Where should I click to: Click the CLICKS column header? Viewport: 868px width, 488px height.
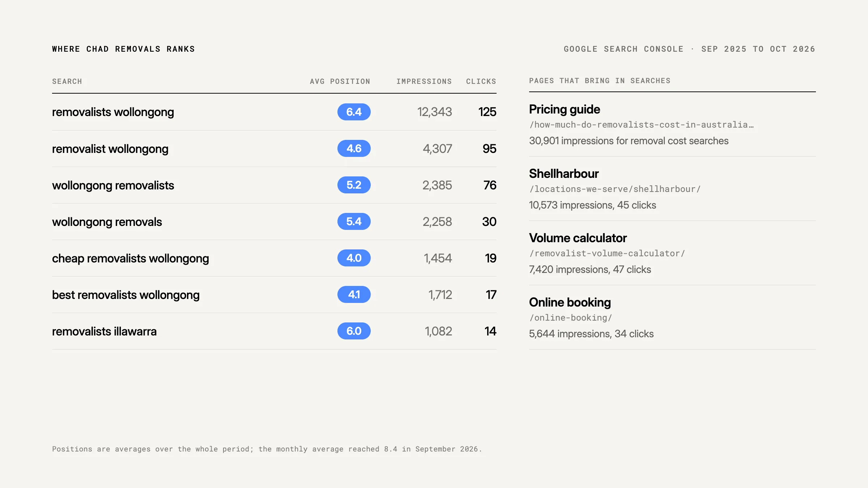tap(481, 81)
